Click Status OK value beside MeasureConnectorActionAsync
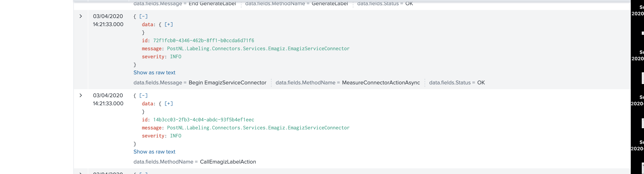 [x=481, y=83]
